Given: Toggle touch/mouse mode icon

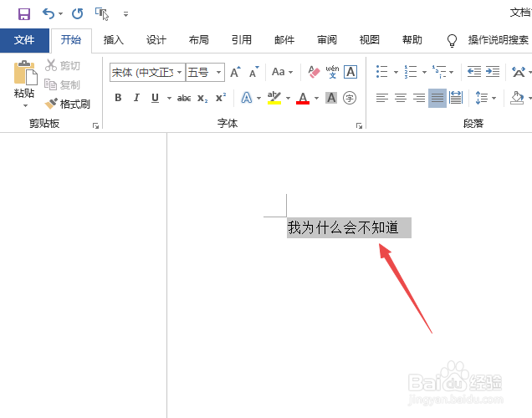Looking at the screenshot, I should click(x=102, y=14).
